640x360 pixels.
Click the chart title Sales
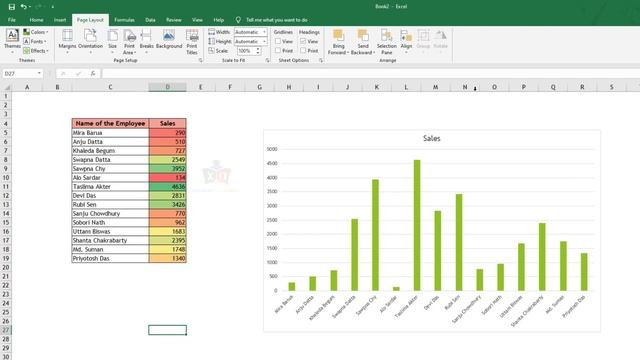coord(431,138)
